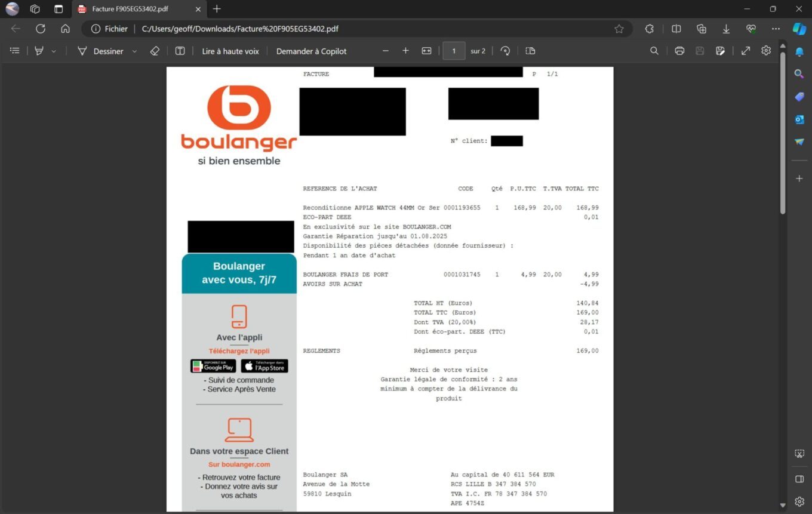Select the Dessiner draw tool
This screenshot has width=812, height=514.
[x=100, y=51]
